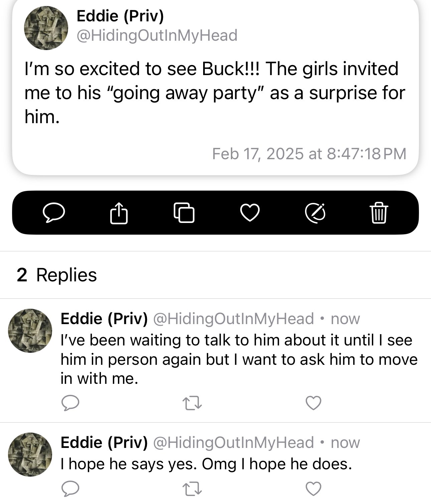Tap the copy icon in black toolbar
The image size is (431, 504).
[x=184, y=213]
